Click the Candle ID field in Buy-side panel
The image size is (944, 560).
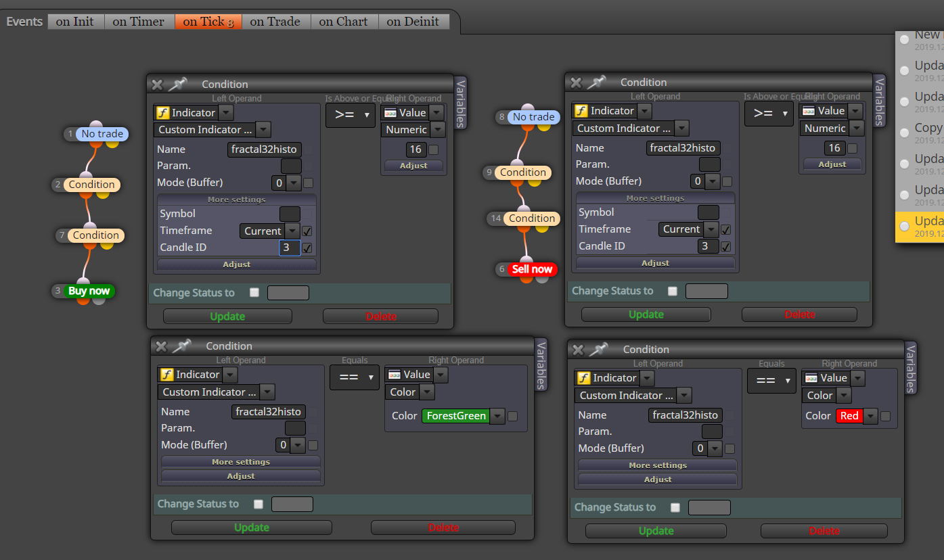point(290,248)
